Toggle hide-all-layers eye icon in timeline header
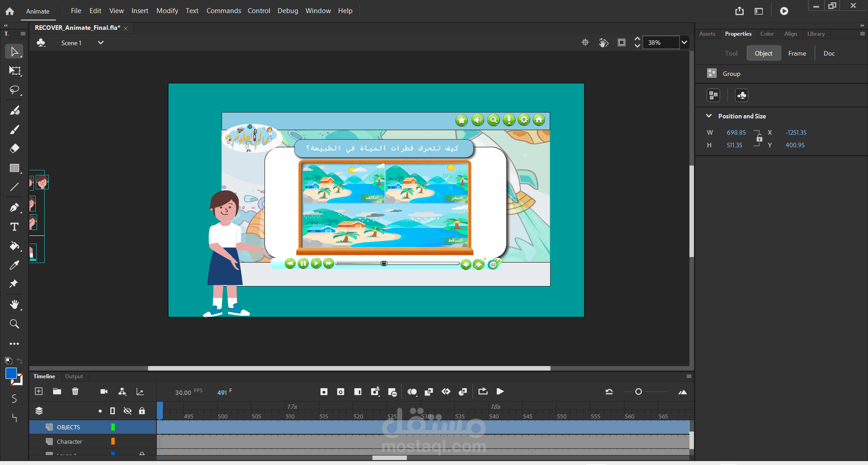The height and width of the screenshot is (465, 868). click(x=127, y=411)
